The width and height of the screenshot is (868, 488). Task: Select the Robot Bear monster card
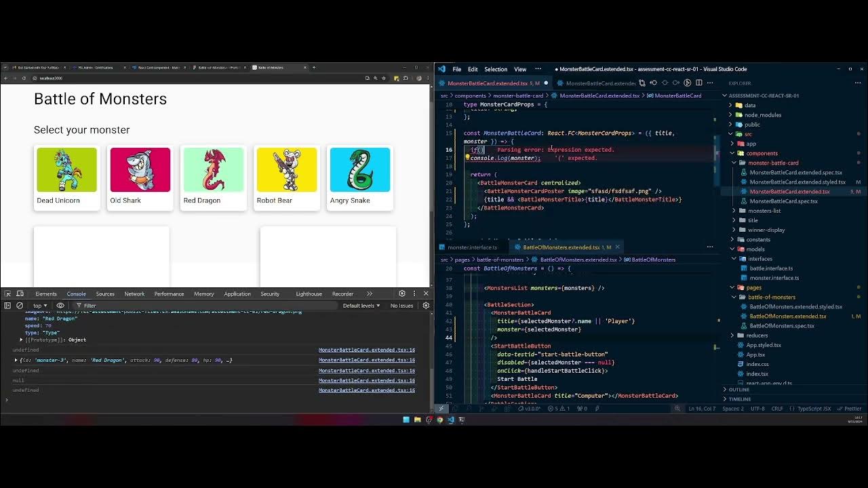[x=286, y=177]
